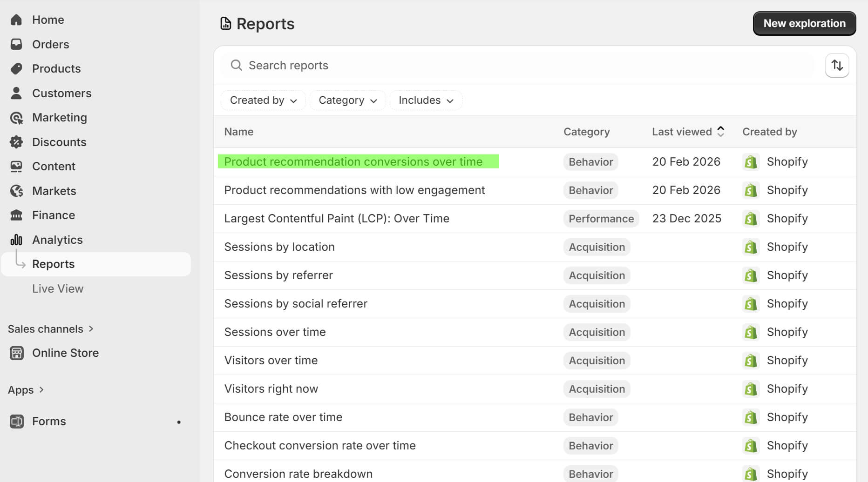Screen dimensions: 868x482
Task: Open the Created by filter
Action: point(263,100)
